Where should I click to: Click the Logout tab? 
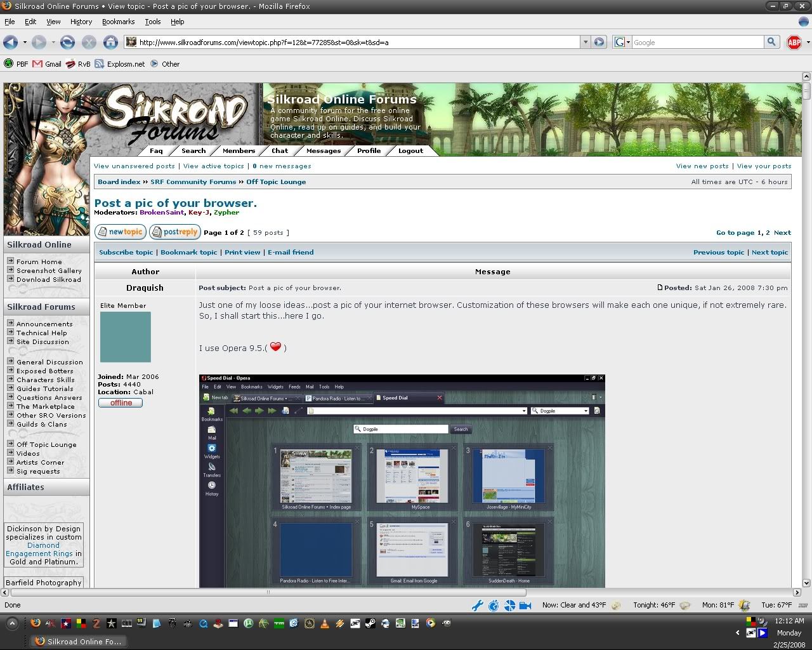pyautogui.click(x=410, y=151)
